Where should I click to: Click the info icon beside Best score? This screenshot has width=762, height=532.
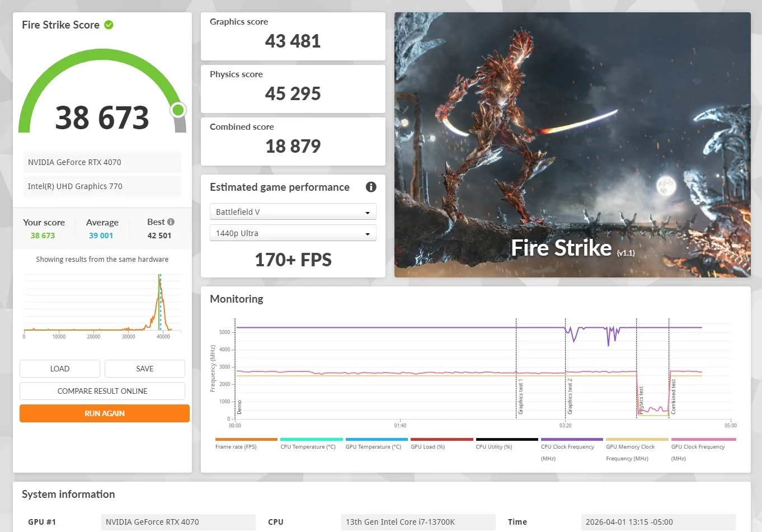(171, 222)
